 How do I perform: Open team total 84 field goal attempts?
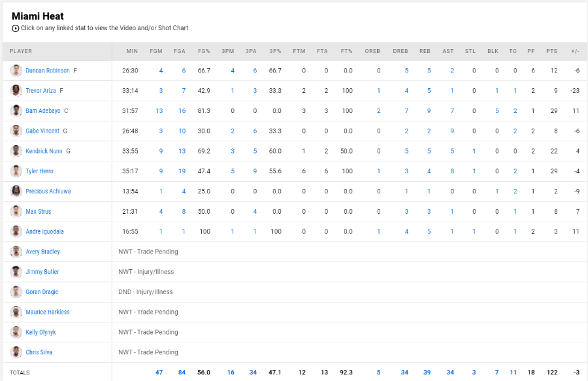pos(182,373)
